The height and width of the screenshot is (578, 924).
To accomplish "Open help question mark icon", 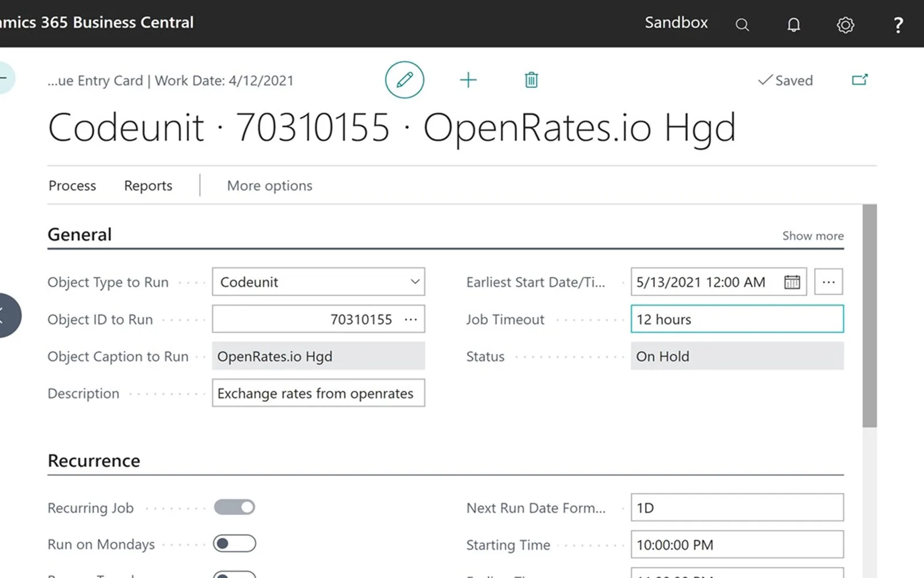I will [x=898, y=24].
